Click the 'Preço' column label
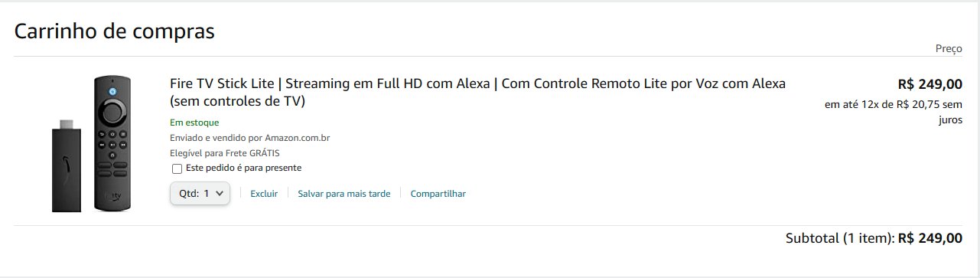 [x=949, y=48]
